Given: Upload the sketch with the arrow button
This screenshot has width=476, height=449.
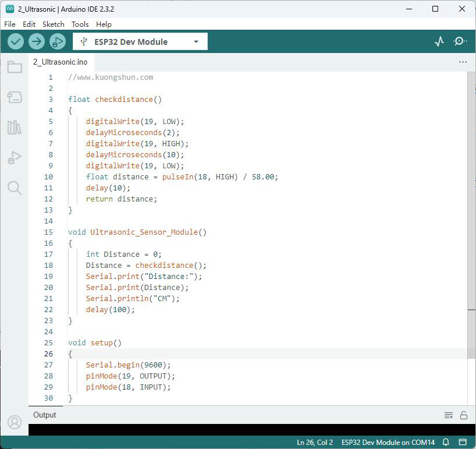Looking at the screenshot, I should pos(37,41).
